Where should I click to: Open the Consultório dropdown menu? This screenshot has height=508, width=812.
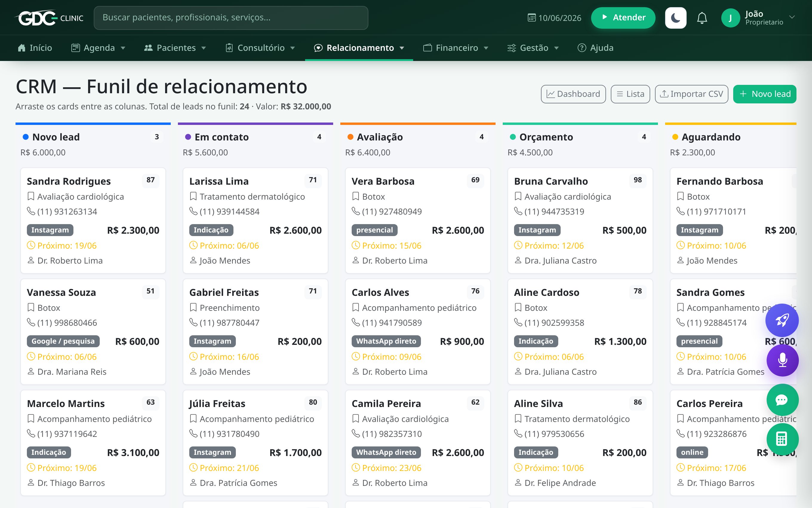260,48
